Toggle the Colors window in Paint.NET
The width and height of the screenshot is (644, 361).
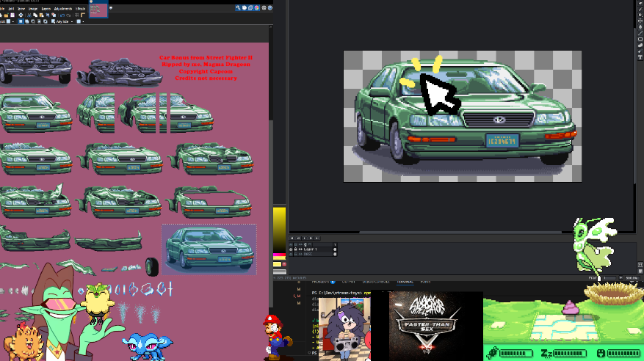click(x=257, y=8)
